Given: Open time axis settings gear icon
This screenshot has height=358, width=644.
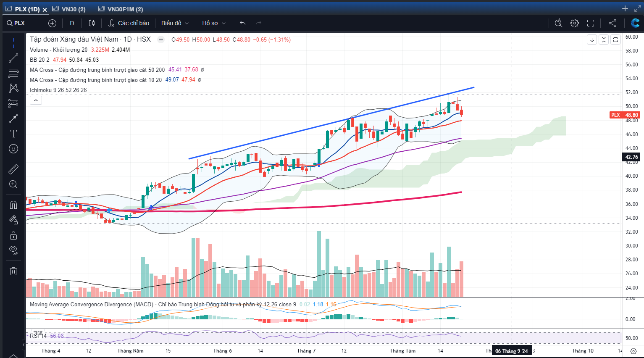Looking at the screenshot, I should [x=633, y=351].
